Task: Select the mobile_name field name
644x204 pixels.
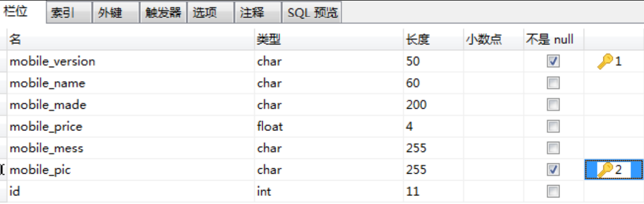Action: pyautogui.click(x=48, y=83)
